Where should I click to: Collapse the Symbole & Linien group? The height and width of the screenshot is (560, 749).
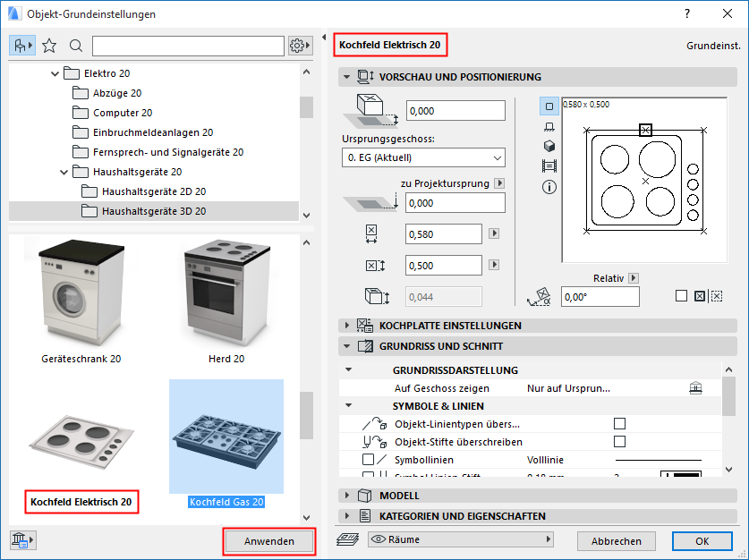pos(349,405)
